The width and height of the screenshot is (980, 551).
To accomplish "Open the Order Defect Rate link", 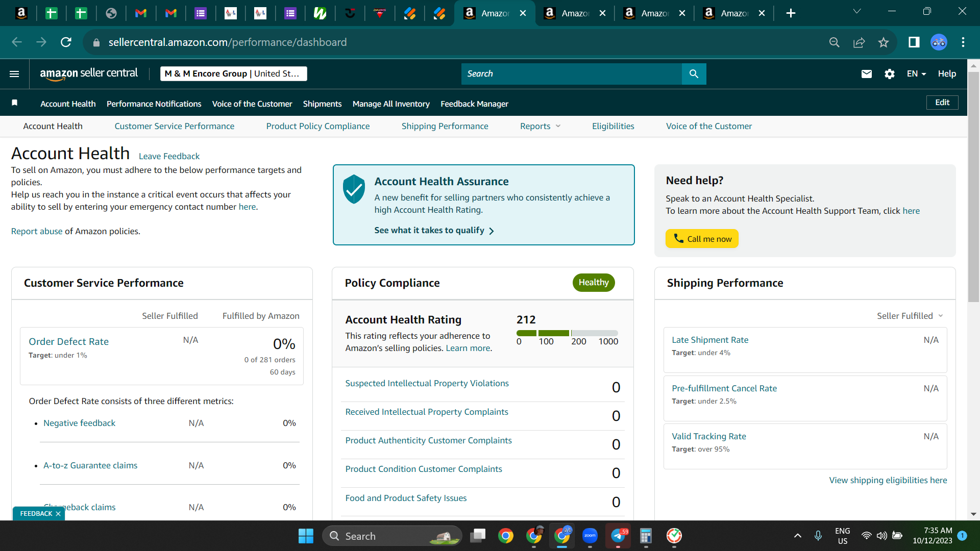I will click(x=69, y=341).
